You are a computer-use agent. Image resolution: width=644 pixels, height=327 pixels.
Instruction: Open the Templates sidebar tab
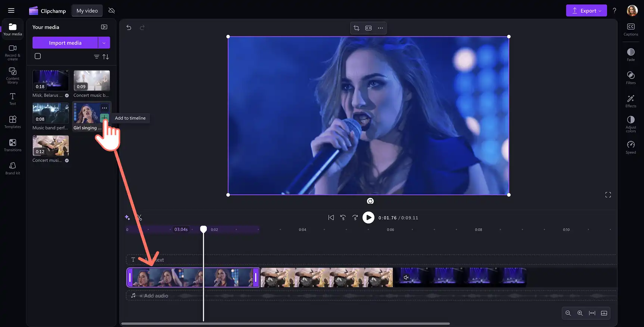click(x=13, y=122)
